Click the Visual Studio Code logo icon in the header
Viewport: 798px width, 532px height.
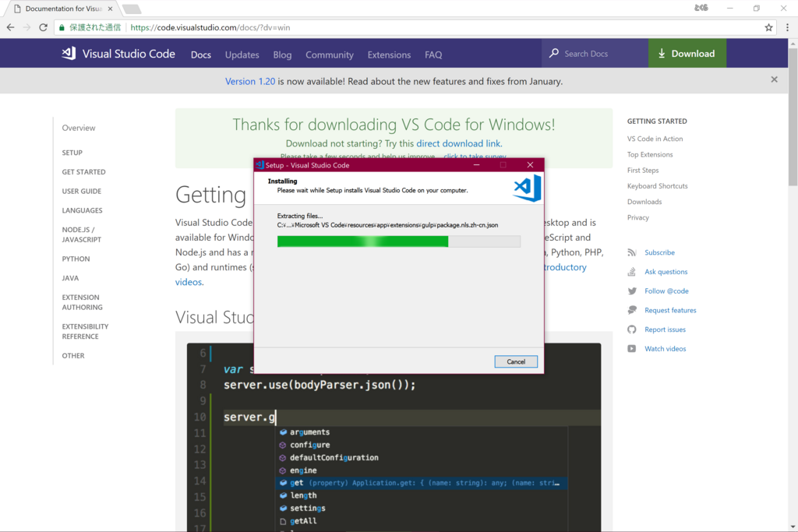click(x=69, y=54)
